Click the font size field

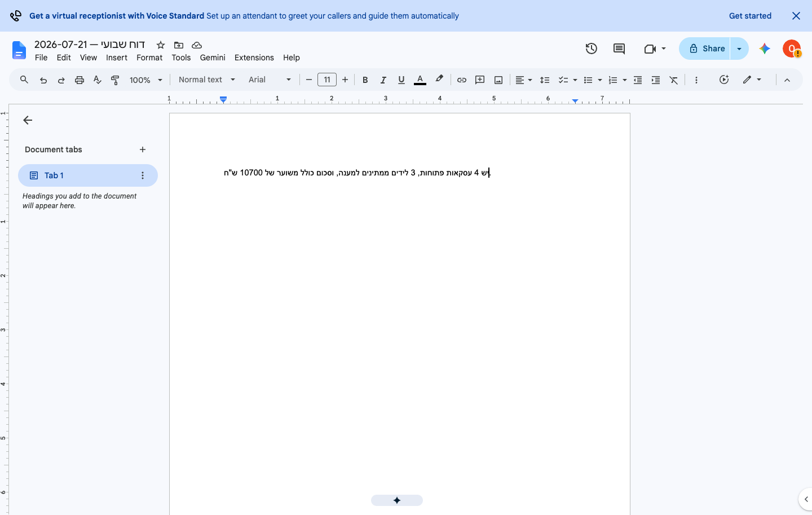click(327, 80)
